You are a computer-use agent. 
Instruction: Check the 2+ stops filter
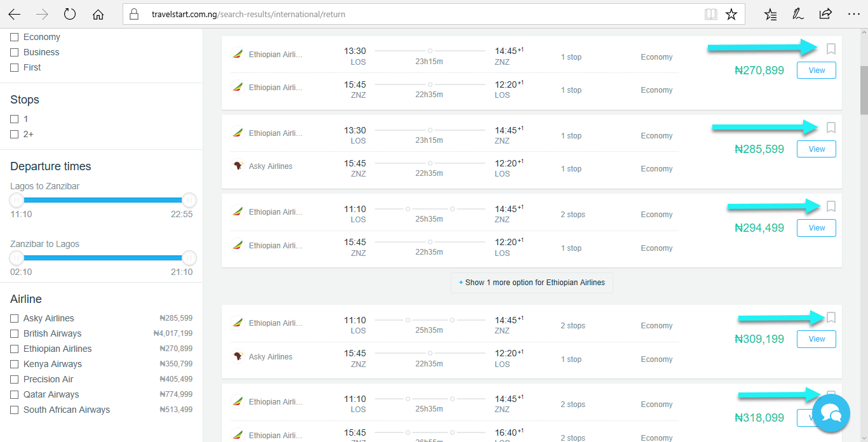(x=15, y=134)
